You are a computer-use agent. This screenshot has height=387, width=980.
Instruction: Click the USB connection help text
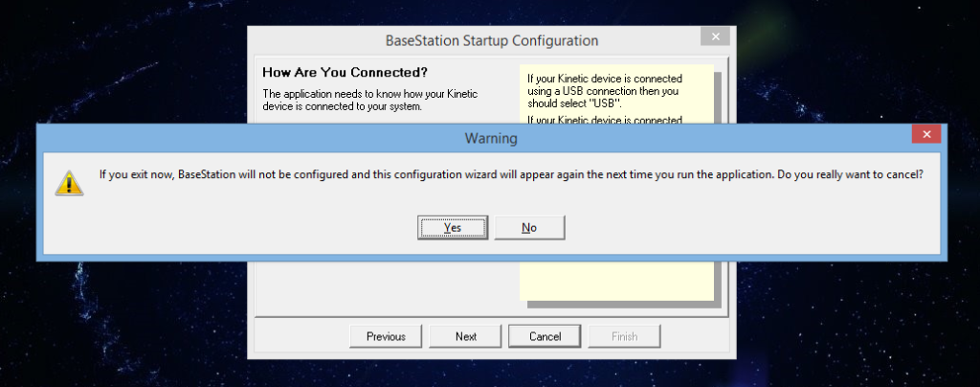pos(605,91)
